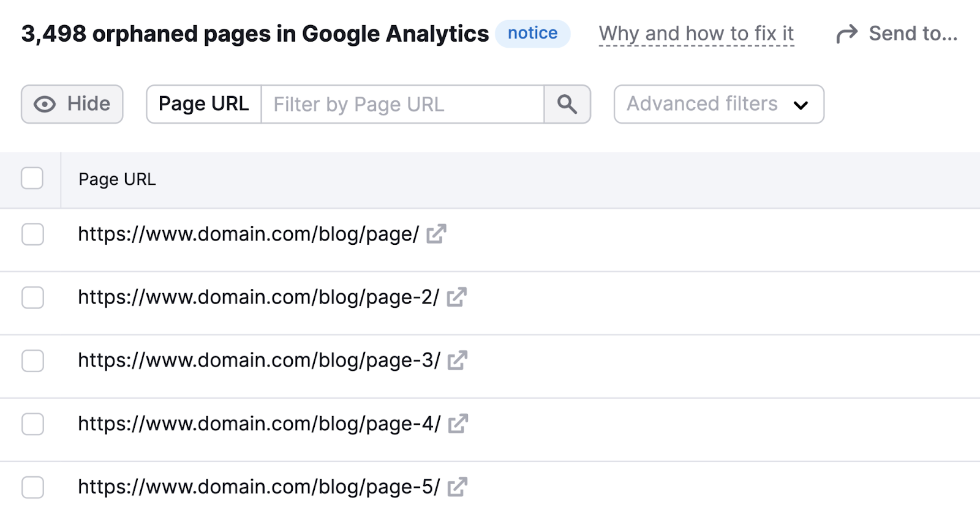This screenshot has width=980, height=519.
Task: Click the Page URL label in the filter bar
Action: click(x=203, y=104)
